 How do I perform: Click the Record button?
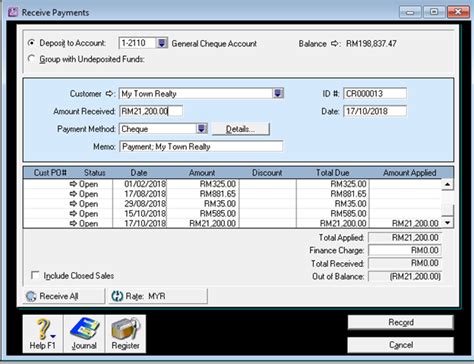coord(401,322)
